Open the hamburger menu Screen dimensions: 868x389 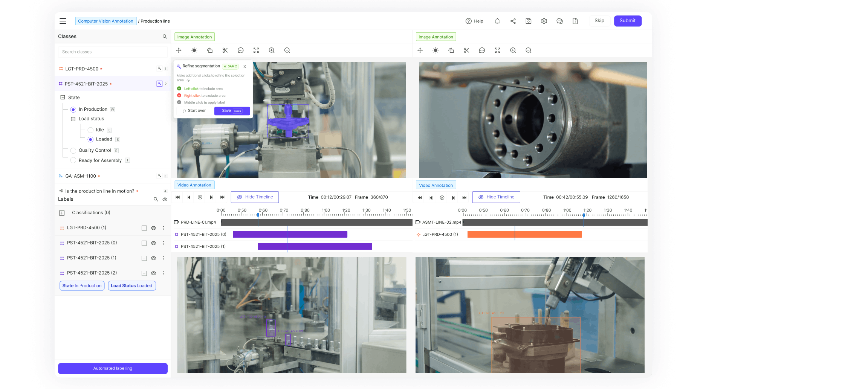click(x=63, y=21)
